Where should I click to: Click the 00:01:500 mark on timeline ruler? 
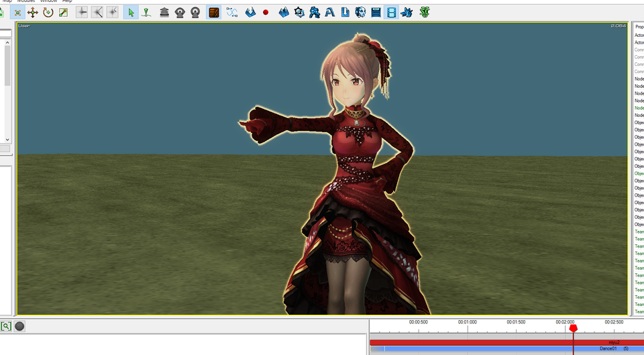pos(516,322)
